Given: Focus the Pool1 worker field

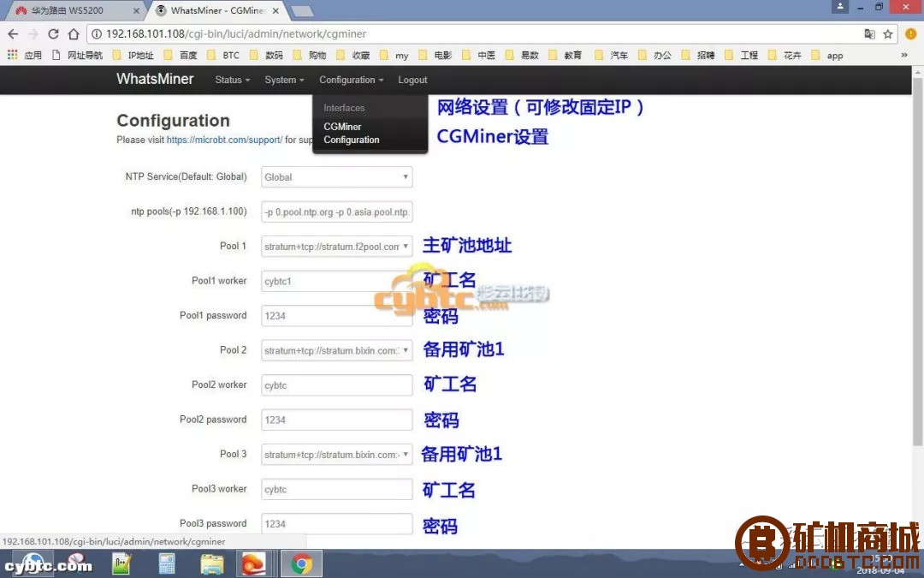Looking at the screenshot, I should coord(336,282).
